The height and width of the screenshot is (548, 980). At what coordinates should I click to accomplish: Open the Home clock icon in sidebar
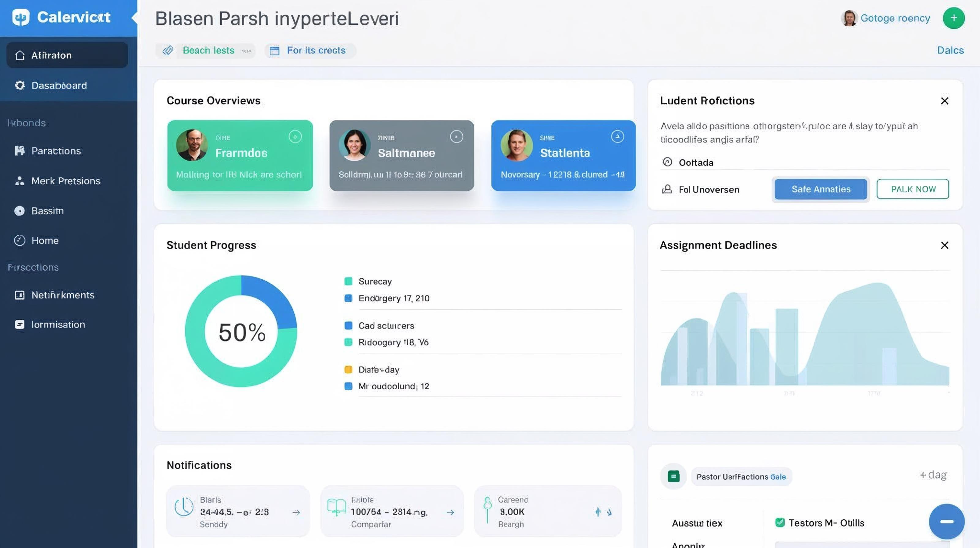20,240
